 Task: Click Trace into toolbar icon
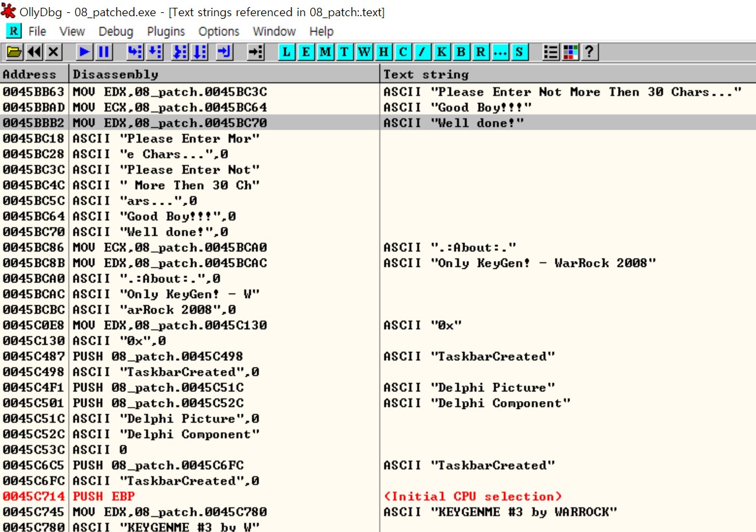[x=179, y=52]
